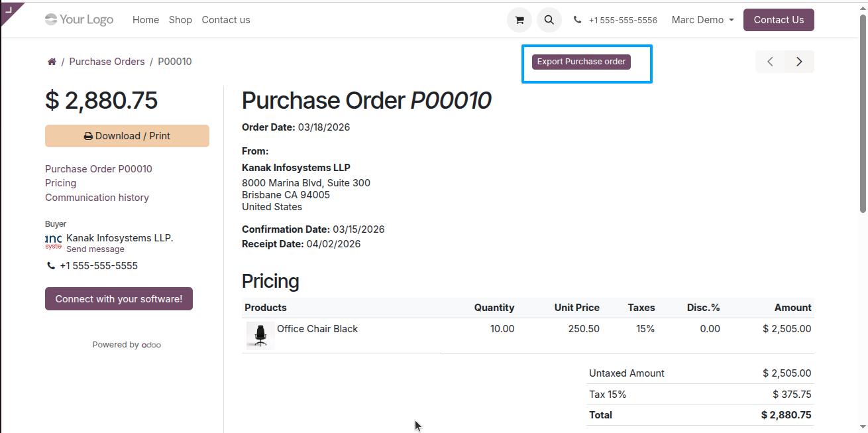Click the P00010 breadcrumb text

[x=175, y=62]
